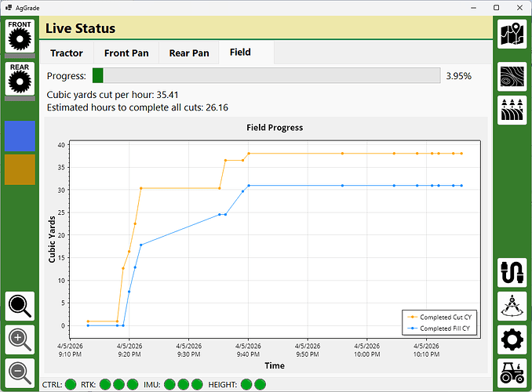This screenshot has width=532, height=392.
Task: Open the settings gear
Action: [512, 339]
